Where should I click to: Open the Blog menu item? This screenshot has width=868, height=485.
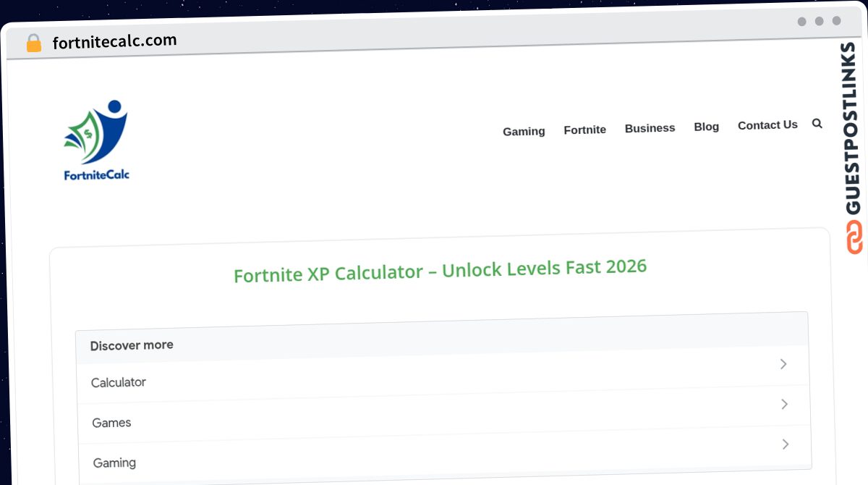tap(707, 127)
